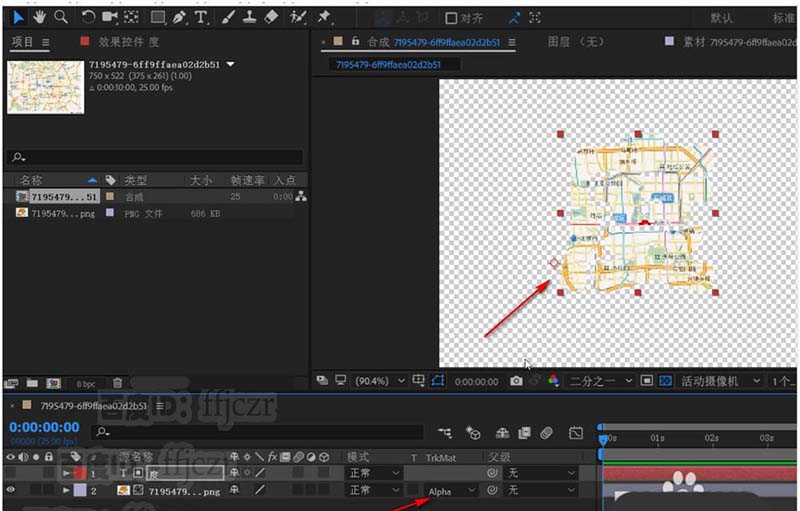Select the Hand tool
This screenshot has height=511, width=800.
click(40, 17)
